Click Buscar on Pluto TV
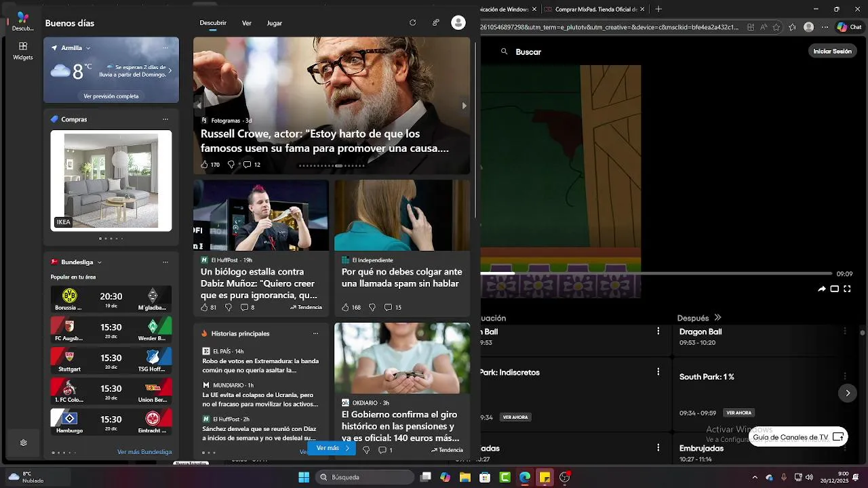868x488 pixels. click(528, 52)
